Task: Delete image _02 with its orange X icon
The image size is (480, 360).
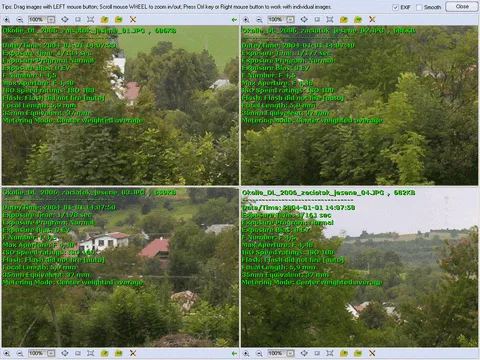Action: pyautogui.click(x=372, y=20)
